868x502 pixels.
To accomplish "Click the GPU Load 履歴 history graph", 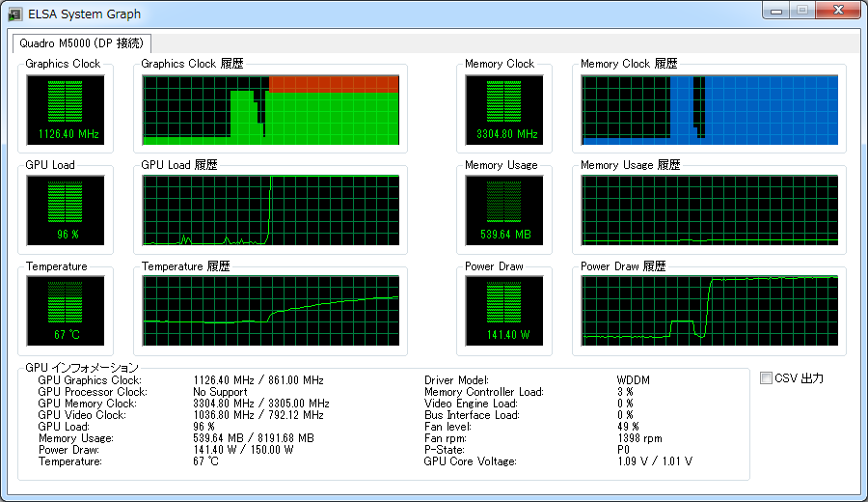I will [x=271, y=210].
